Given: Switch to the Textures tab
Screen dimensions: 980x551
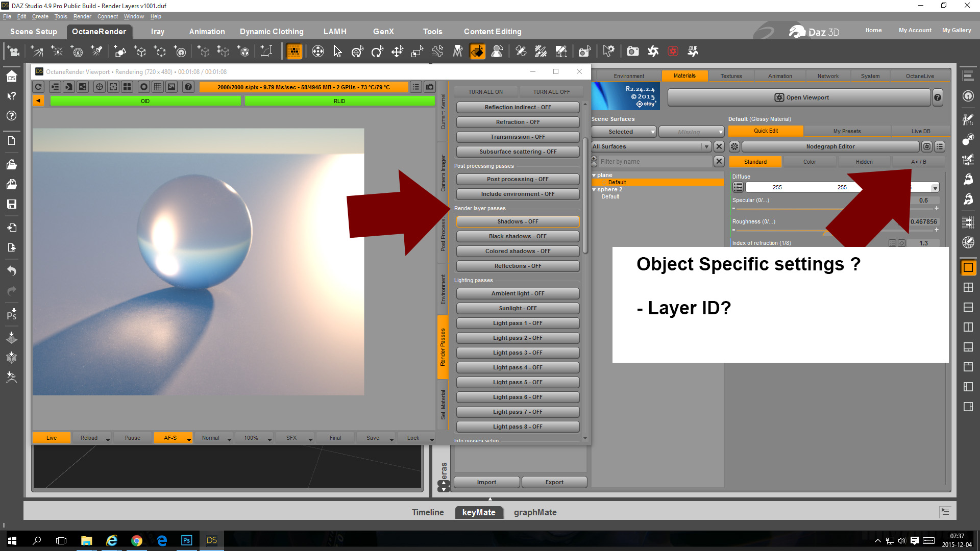Looking at the screenshot, I should point(731,76).
